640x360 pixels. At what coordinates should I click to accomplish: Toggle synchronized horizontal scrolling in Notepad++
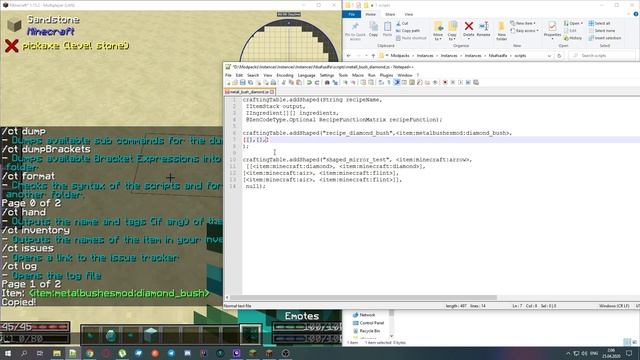tap(371, 82)
